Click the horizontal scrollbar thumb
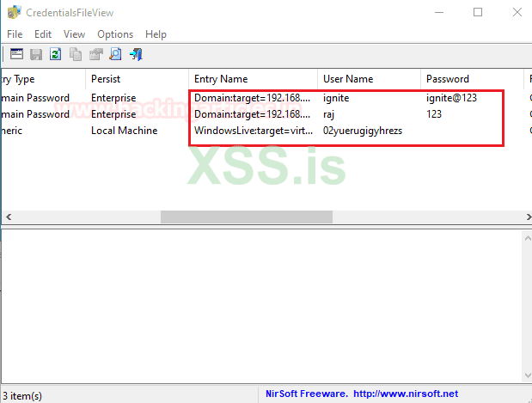 point(247,217)
